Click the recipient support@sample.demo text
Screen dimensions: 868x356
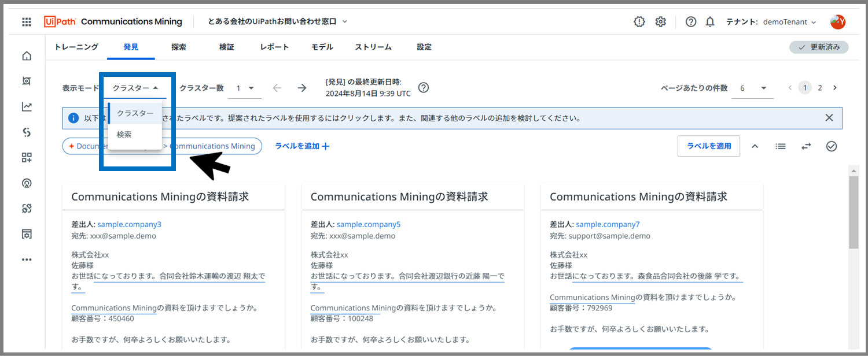tap(609, 236)
